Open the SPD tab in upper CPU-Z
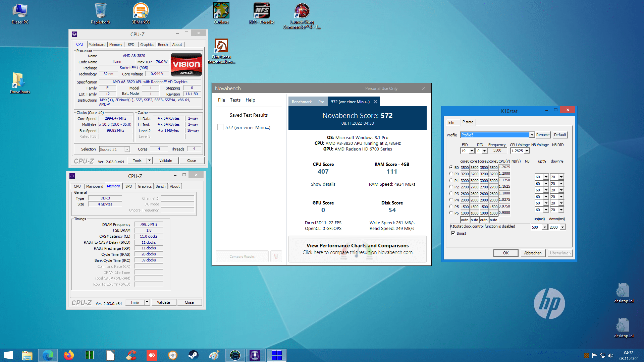Viewport: 644px width, 362px height. coord(131,45)
